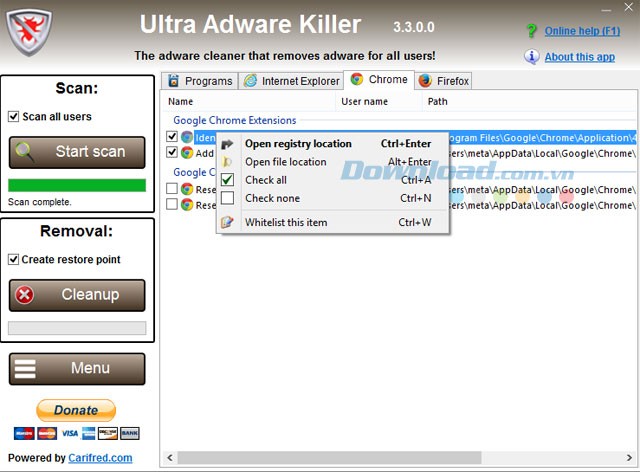The width and height of the screenshot is (640, 472).
Task: Switch to the Programs tab
Action: (200, 81)
